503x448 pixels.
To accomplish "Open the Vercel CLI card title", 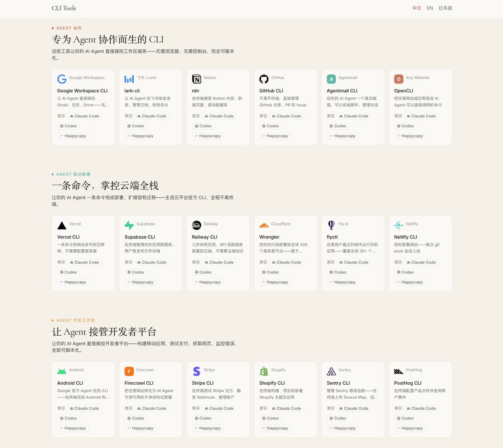I will tap(68, 237).
